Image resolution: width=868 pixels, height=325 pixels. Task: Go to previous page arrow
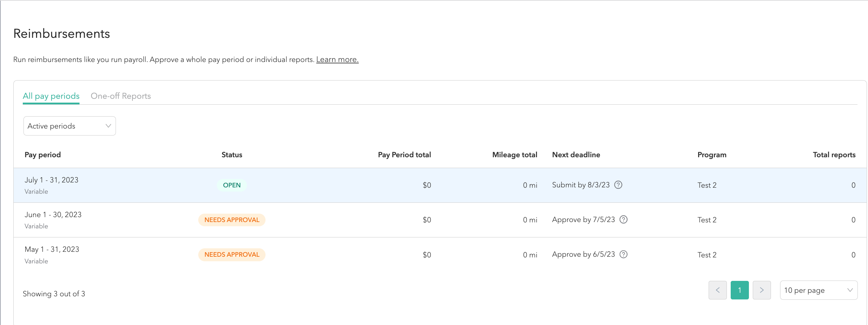(717, 290)
